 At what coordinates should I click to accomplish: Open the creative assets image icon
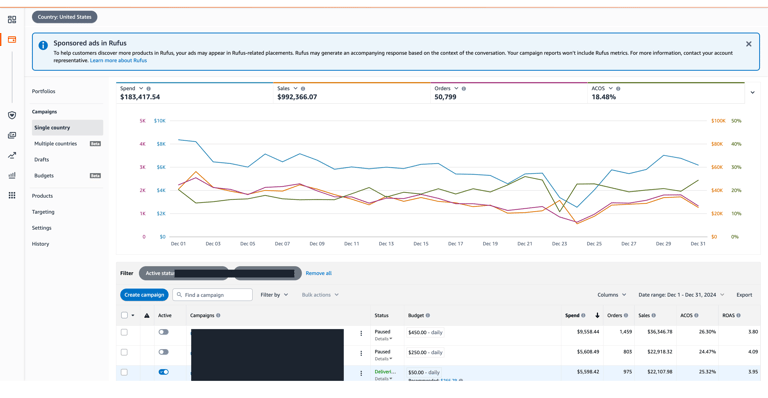pyautogui.click(x=12, y=136)
